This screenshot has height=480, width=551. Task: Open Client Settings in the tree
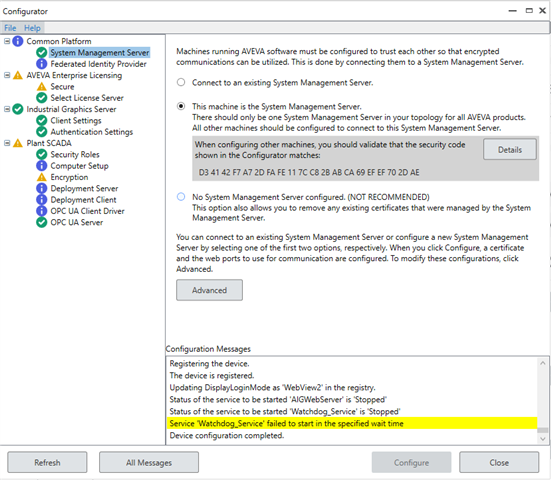click(76, 121)
